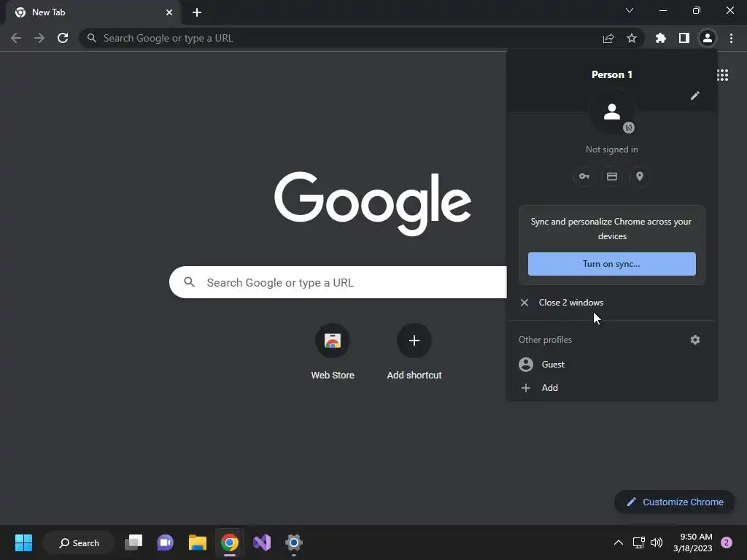Open the Web Store shortcut
Viewport: 747px width, 560px height.
333,351
